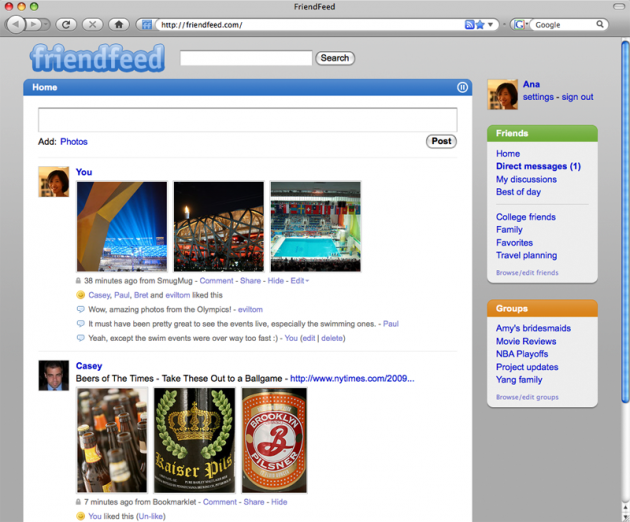
Task: Hide the SmugMug photo post
Action: coord(276,281)
